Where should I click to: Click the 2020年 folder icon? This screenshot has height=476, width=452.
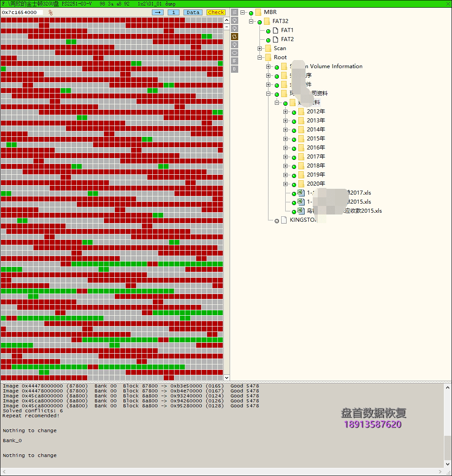click(301, 184)
